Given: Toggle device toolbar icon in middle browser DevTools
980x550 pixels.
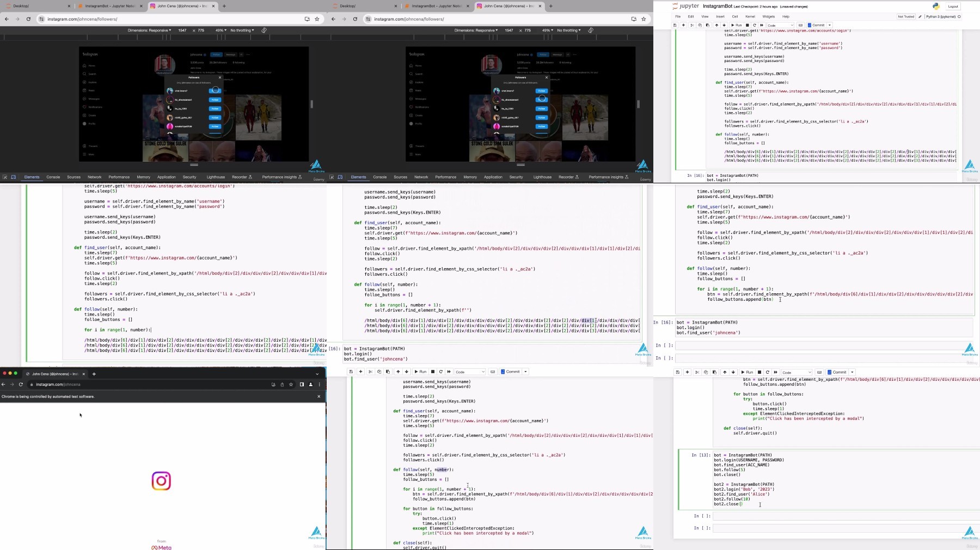Looking at the screenshot, I should click(x=340, y=177).
